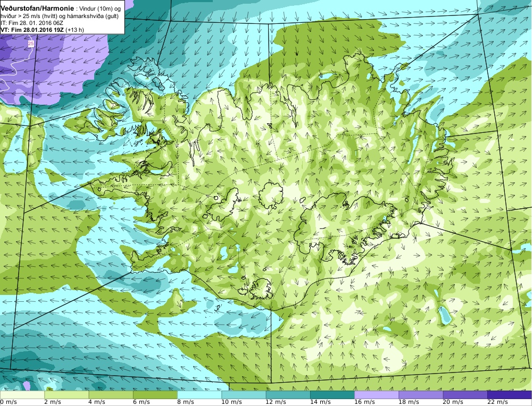
Task: Click the 12 m/s legend color swatch
Action: tap(288, 395)
